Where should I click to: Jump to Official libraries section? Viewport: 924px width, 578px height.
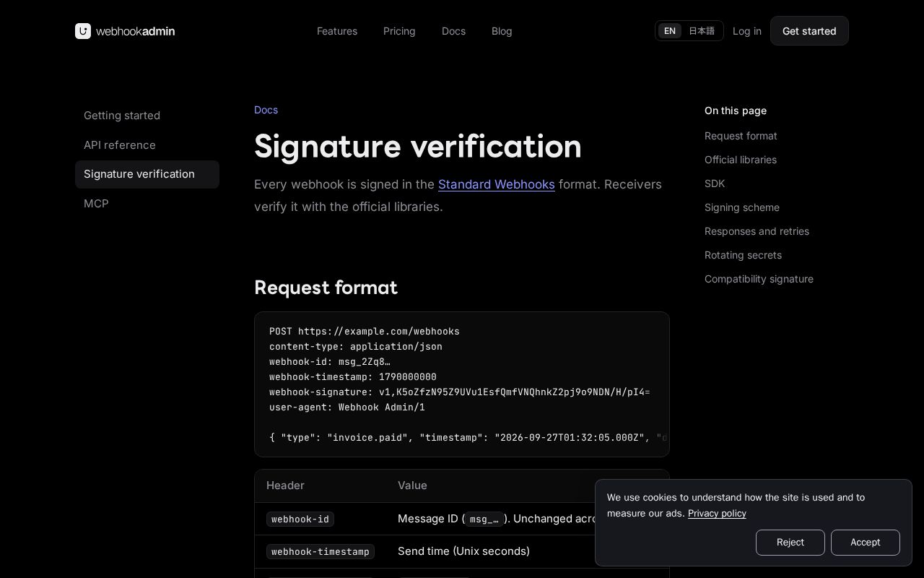741,160
